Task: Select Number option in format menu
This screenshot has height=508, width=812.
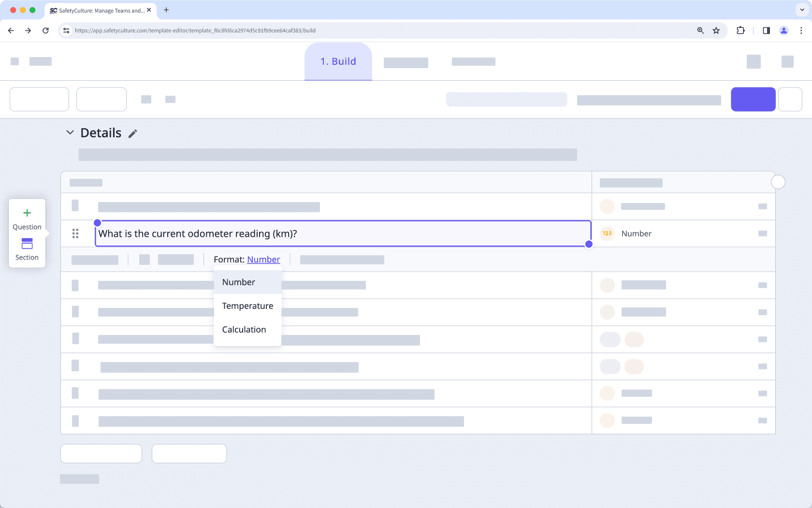Action: coord(239,282)
